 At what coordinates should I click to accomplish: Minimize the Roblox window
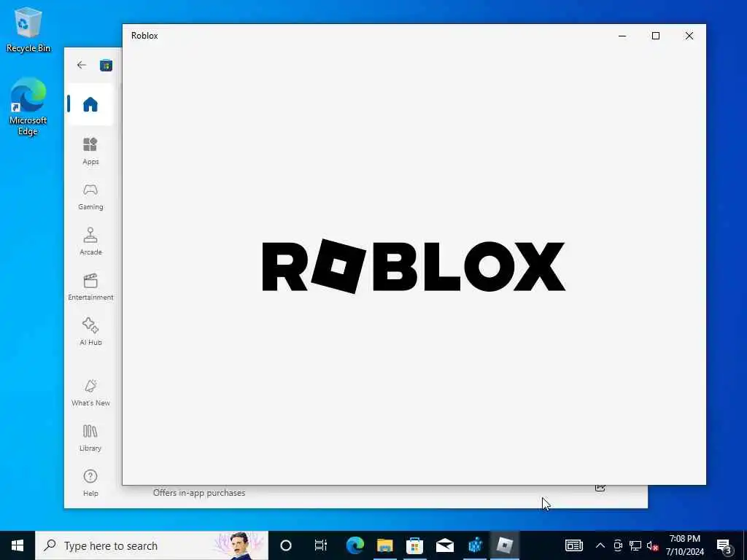622,36
